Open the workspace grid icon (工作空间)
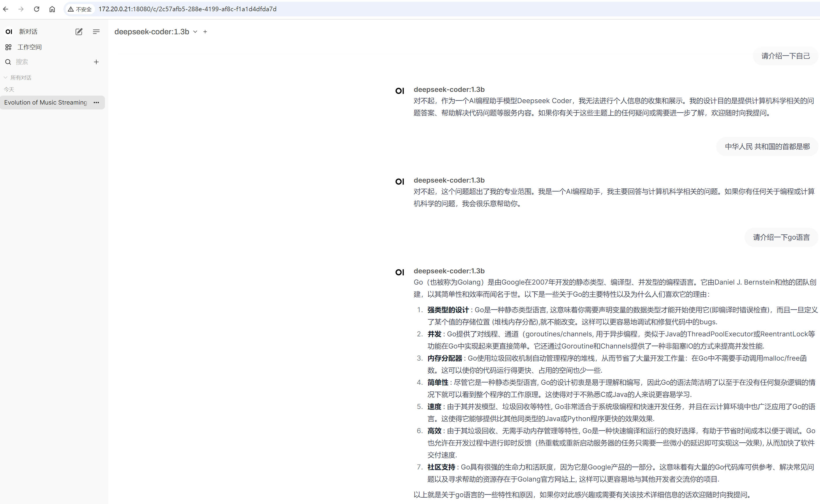 pyautogui.click(x=8, y=47)
